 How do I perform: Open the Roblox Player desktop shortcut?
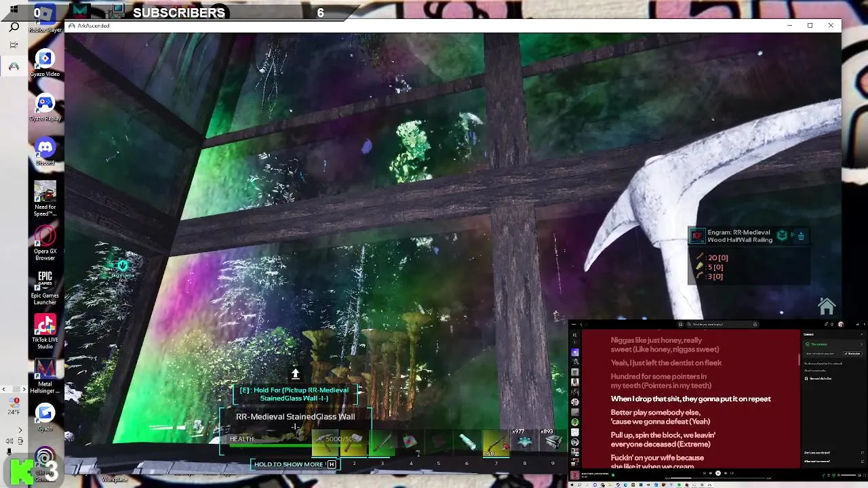pos(45,19)
